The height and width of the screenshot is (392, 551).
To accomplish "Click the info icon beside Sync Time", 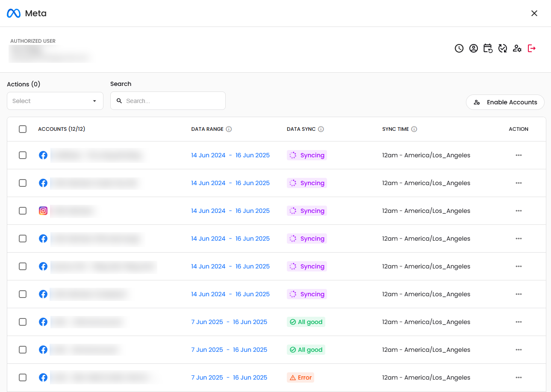I will click(x=414, y=129).
